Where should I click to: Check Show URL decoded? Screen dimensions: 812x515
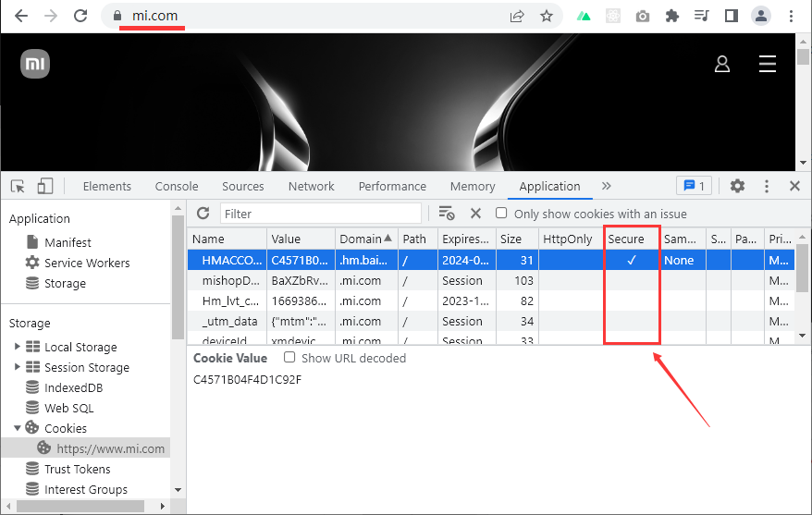(x=289, y=357)
